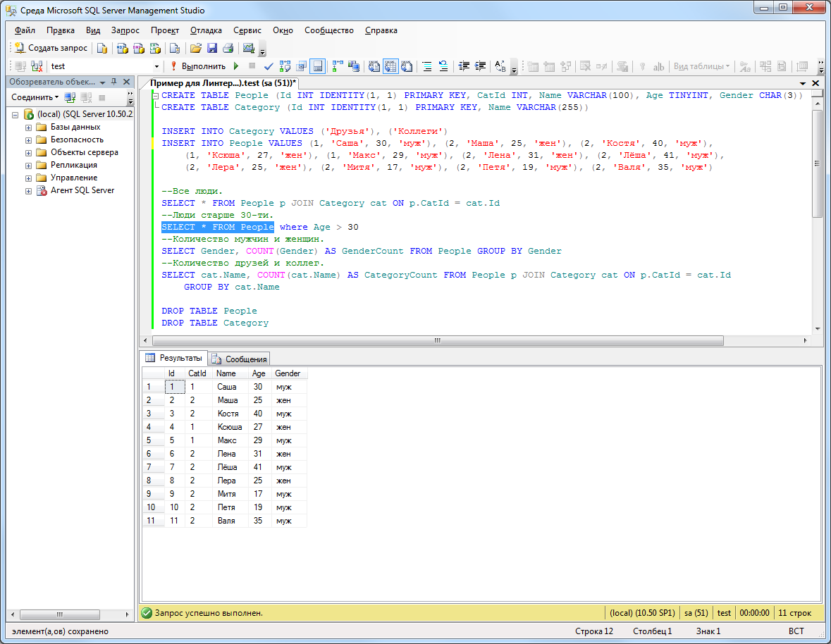
Task: Expand the Безопасность folder
Action: pyautogui.click(x=29, y=140)
